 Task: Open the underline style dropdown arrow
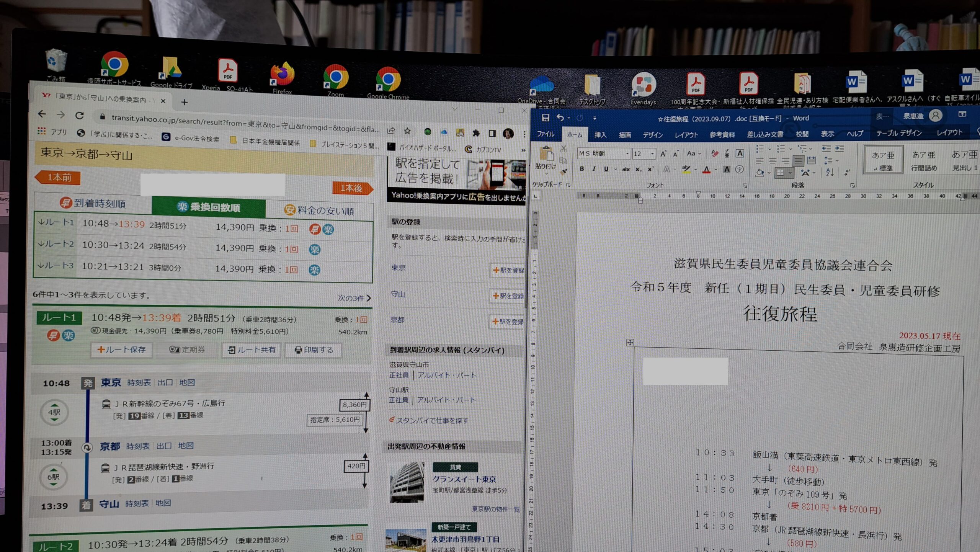pyautogui.click(x=615, y=169)
